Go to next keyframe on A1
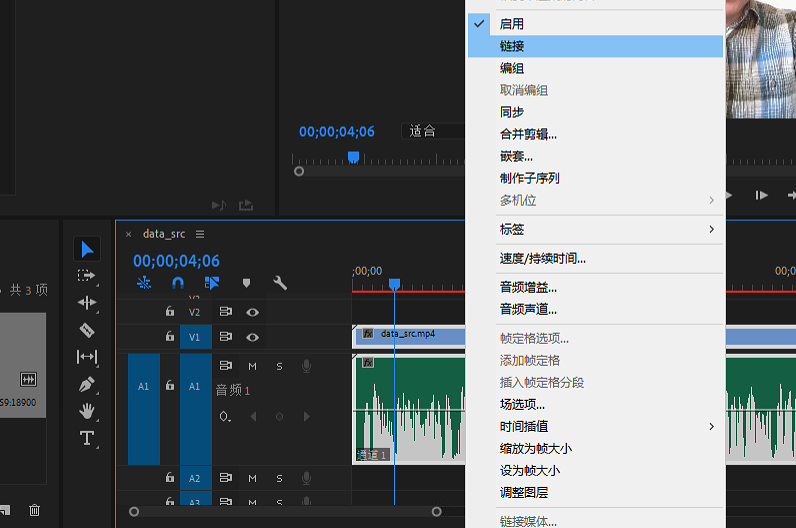Viewport: 796px width, 528px height. tap(307, 417)
